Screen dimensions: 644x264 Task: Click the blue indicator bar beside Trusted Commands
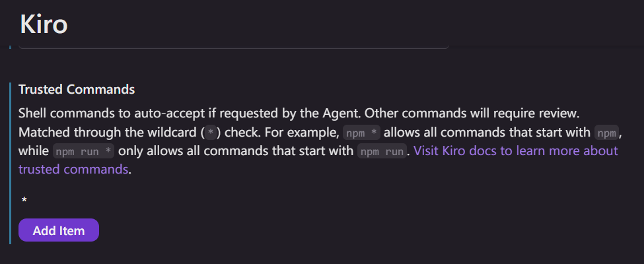(x=11, y=163)
